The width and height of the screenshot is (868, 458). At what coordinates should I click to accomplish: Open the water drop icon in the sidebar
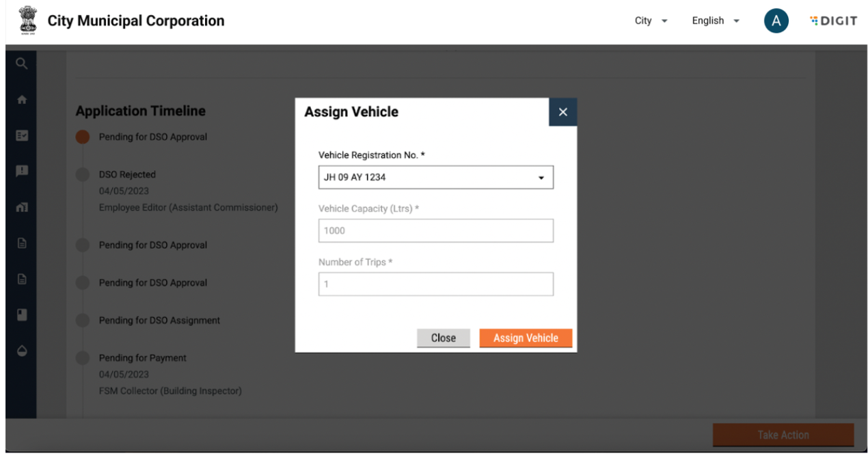coord(21,351)
